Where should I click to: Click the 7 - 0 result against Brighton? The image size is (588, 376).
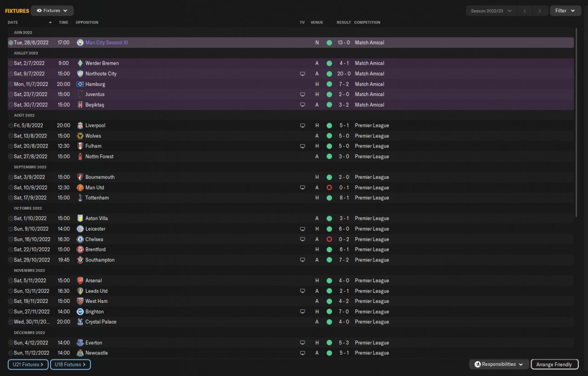(x=344, y=312)
